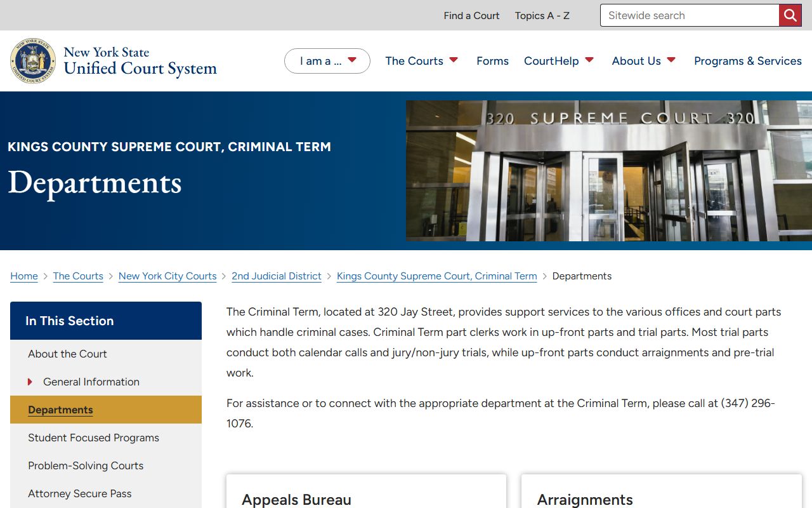Expand the red arrow beside General Information
The width and height of the screenshot is (812, 508).
(x=30, y=382)
